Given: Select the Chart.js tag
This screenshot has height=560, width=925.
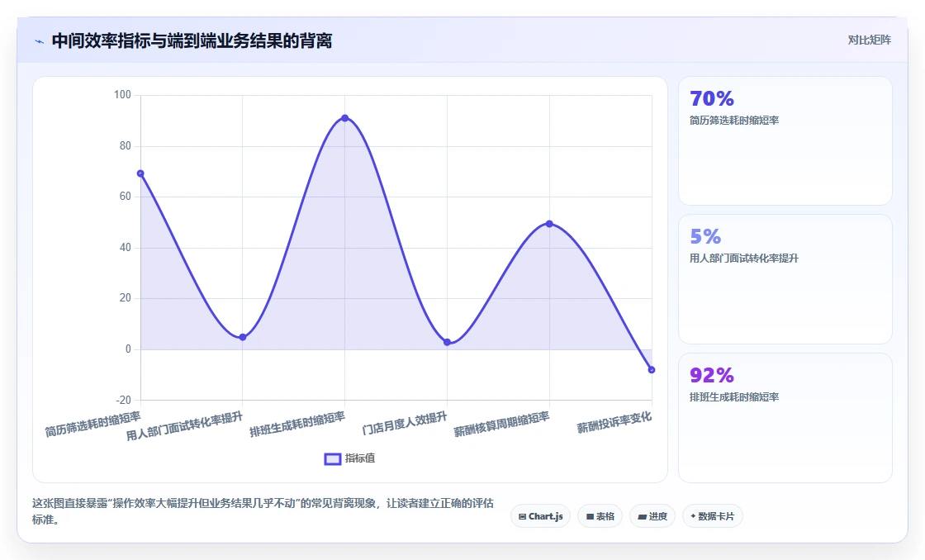Looking at the screenshot, I should (540, 516).
